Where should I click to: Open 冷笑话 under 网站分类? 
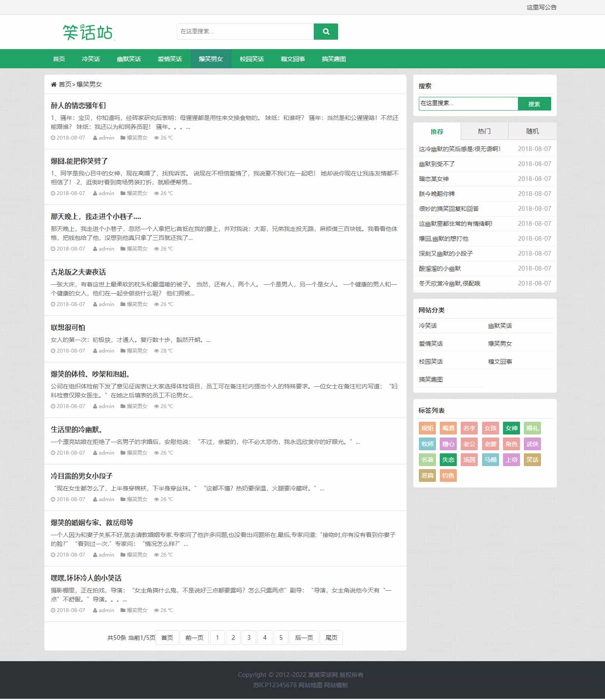coord(428,326)
